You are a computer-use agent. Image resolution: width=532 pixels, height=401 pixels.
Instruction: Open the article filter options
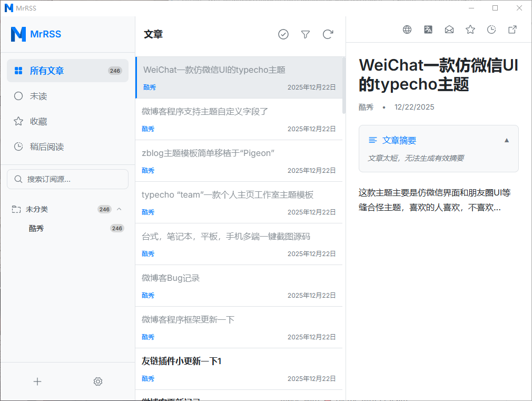(306, 34)
